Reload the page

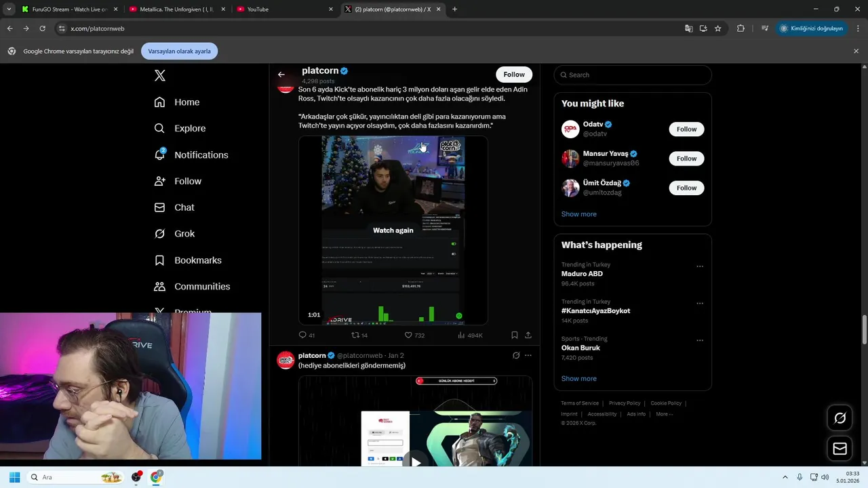click(42, 28)
